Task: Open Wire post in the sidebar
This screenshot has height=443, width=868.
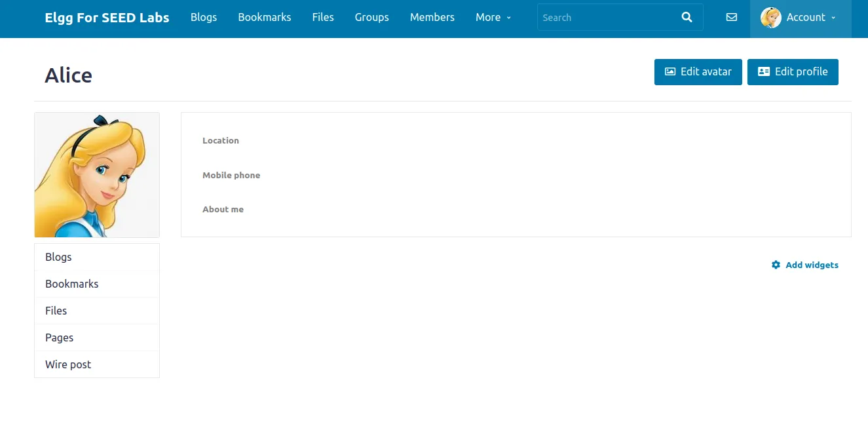Action: point(68,364)
